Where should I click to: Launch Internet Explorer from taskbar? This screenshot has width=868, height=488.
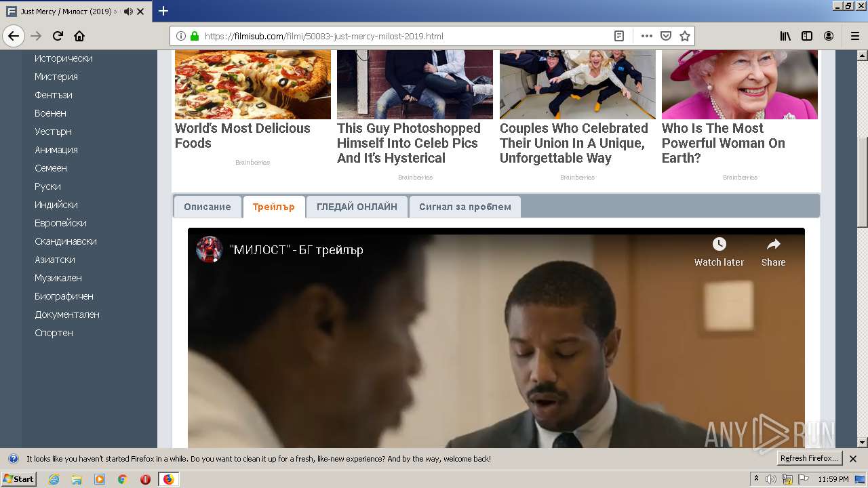pyautogui.click(x=54, y=479)
